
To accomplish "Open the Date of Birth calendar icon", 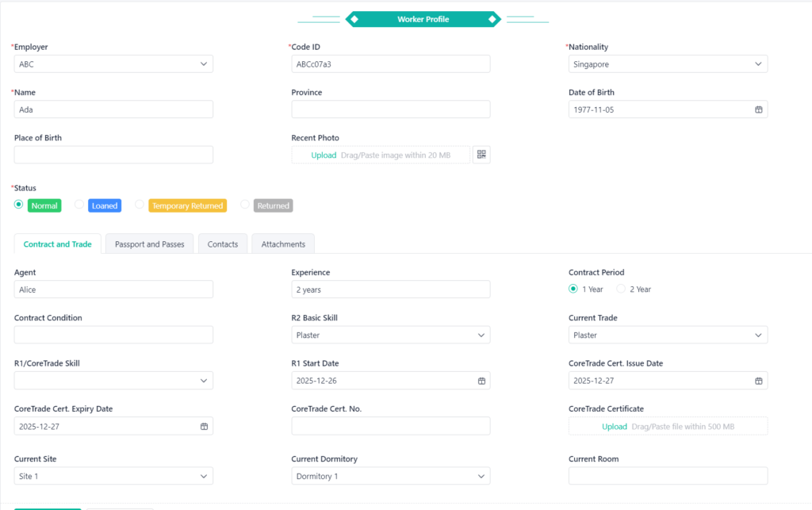I will (x=758, y=110).
